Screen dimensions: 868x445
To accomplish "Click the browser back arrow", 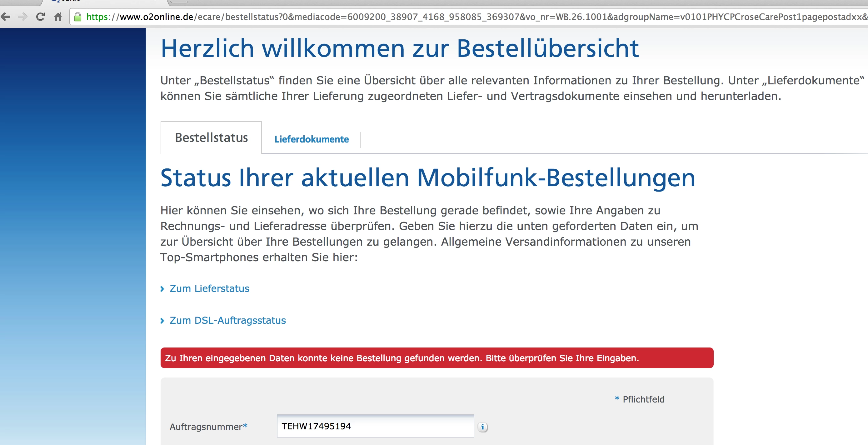I will 6,17.
